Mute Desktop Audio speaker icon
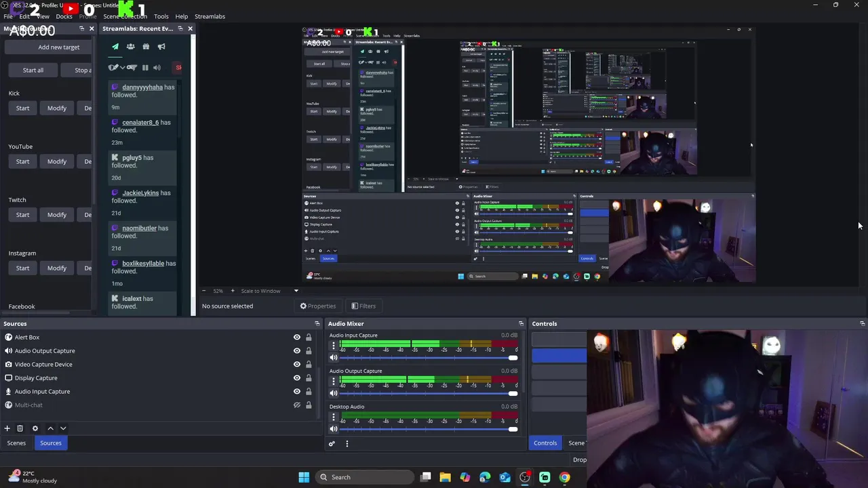The width and height of the screenshot is (868, 488). [x=334, y=428]
